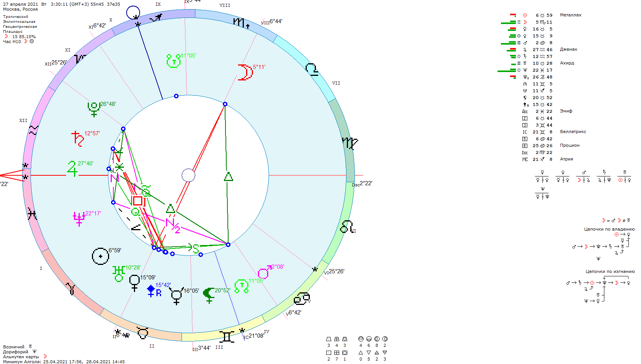Click the 'Плацидус' house system label
The width and height of the screenshot is (641, 364).
13,32
